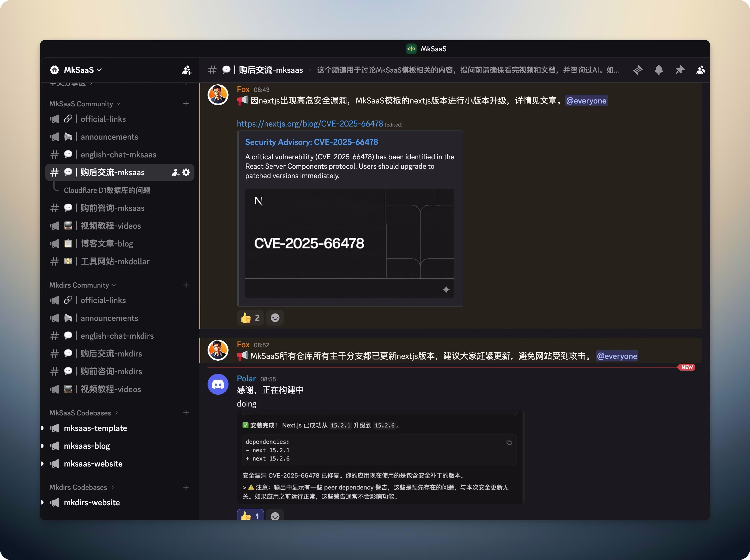750x560 pixels.
Task: Switch to the english-chat-mksaas channel
Action: click(118, 155)
